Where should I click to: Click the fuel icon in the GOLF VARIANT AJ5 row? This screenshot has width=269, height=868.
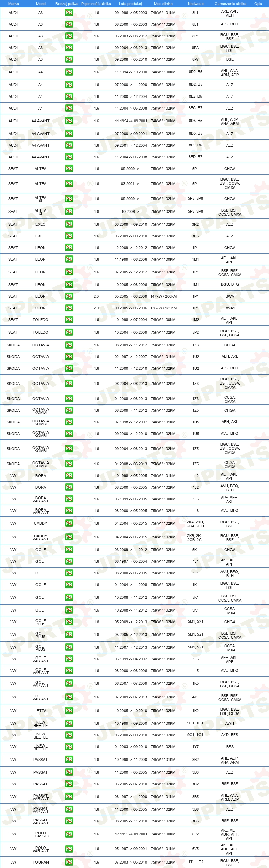tap(69, 697)
